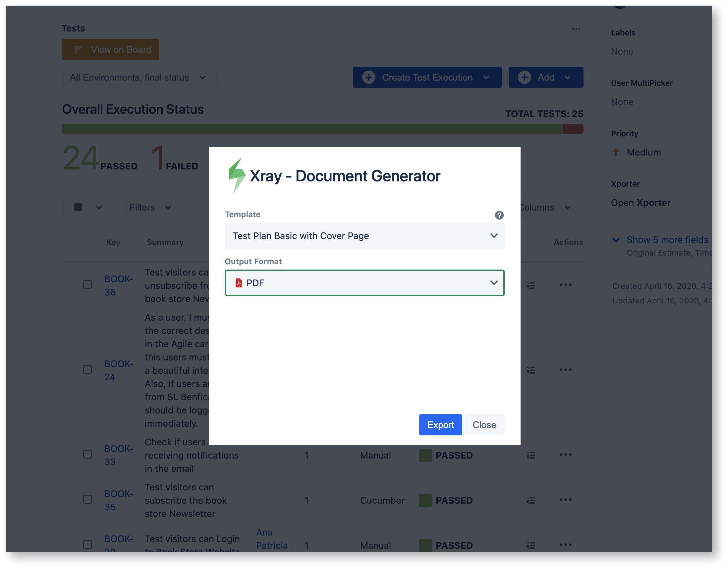Viewport: 728px width, 568px height.
Task: Tick the checkbox in the Ana Patricia row
Action: [87, 545]
